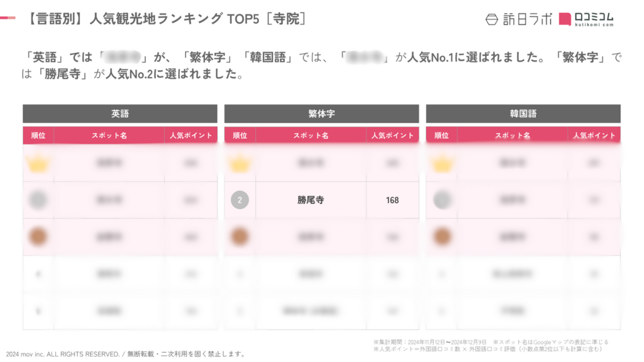Viewport: 644px width, 362px height.
Task: Click 人気ポイント column header in 韓国語 table
Action: click(594, 135)
